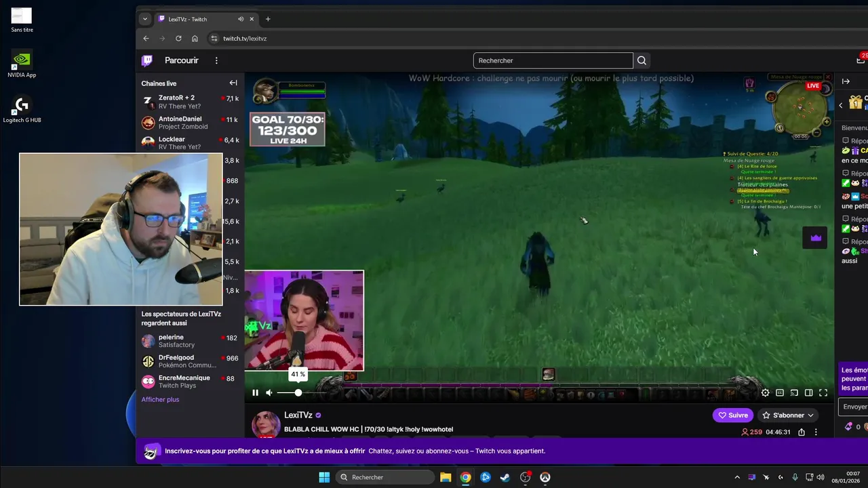Switch to Chrome in the taskbar

click(x=465, y=477)
